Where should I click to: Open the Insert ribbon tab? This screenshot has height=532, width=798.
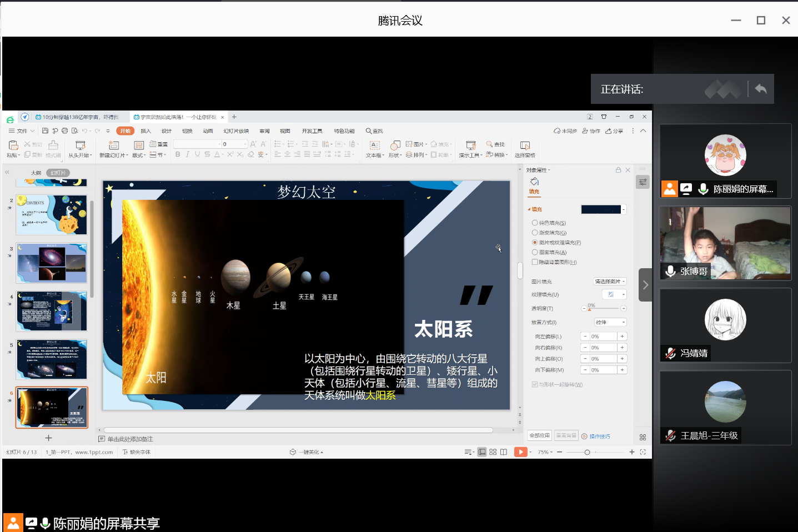pyautogui.click(x=145, y=131)
